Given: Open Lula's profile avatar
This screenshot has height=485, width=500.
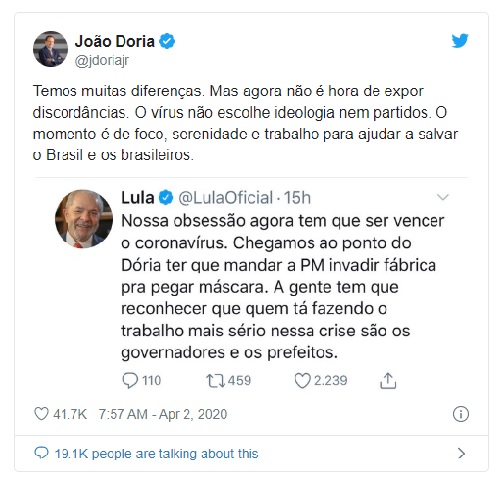Looking at the screenshot, I should 84,219.
